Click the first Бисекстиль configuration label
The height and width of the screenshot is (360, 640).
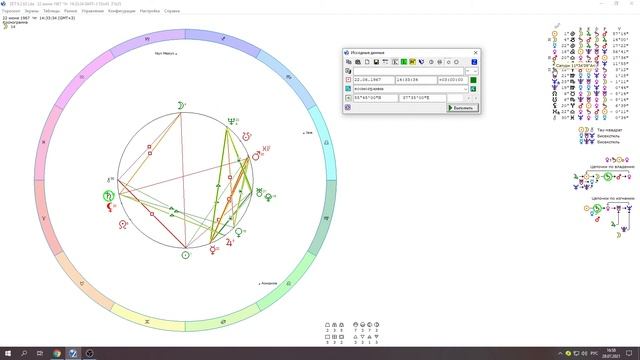608,136
